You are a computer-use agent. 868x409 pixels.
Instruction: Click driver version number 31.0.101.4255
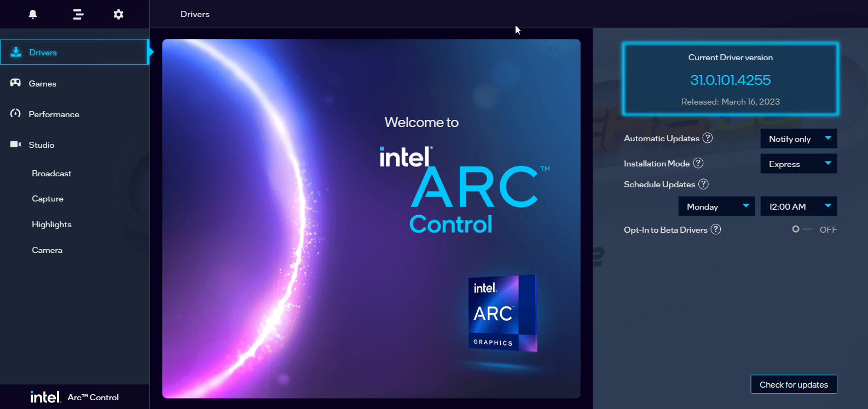click(730, 80)
